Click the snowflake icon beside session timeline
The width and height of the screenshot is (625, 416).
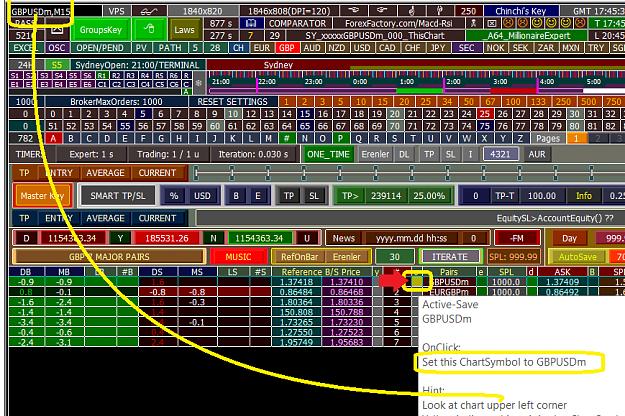coord(199,83)
